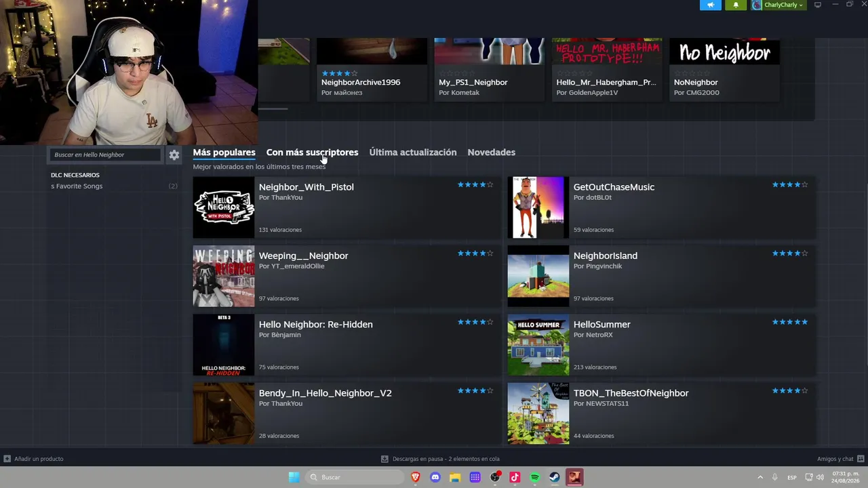Click the TBON_TheBestOfNeighbor title
The width and height of the screenshot is (868, 488).
[631, 393]
